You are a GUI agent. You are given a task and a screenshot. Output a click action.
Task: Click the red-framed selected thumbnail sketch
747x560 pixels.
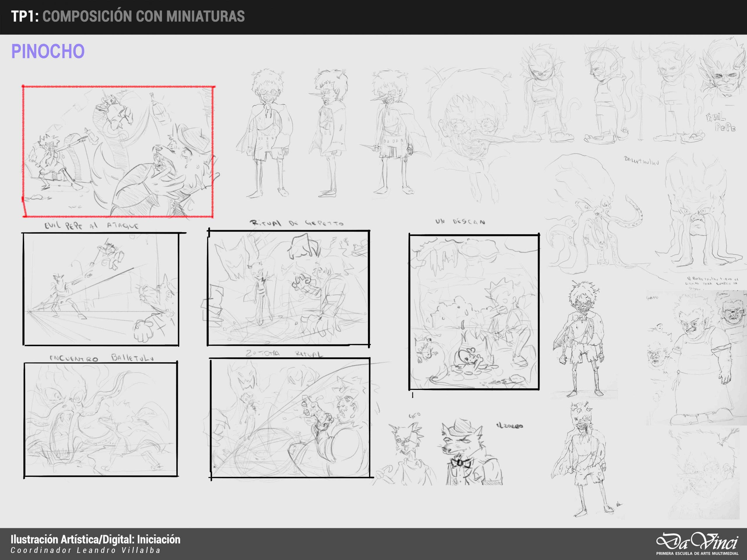point(118,152)
